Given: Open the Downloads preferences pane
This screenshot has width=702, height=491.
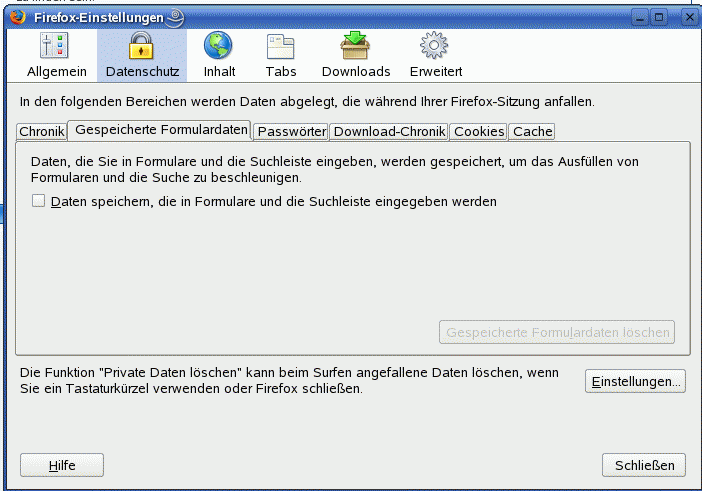Looking at the screenshot, I should point(356,56).
